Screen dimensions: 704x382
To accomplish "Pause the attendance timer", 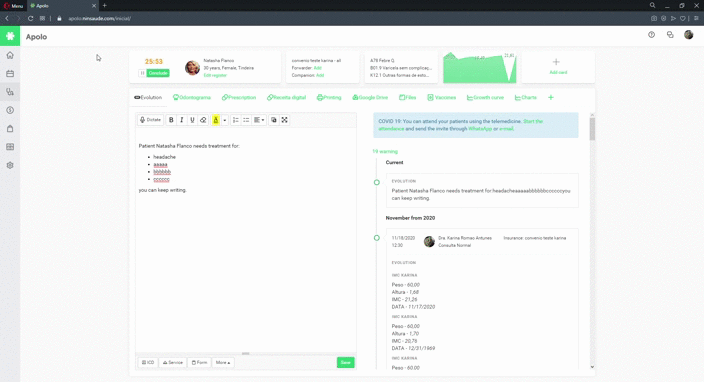I will tap(142, 73).
